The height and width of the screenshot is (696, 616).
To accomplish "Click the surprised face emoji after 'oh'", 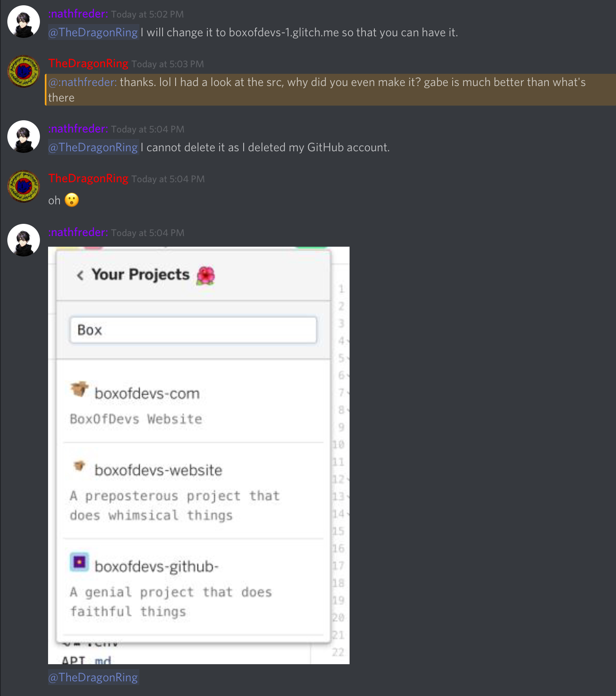I will [72, 200].
